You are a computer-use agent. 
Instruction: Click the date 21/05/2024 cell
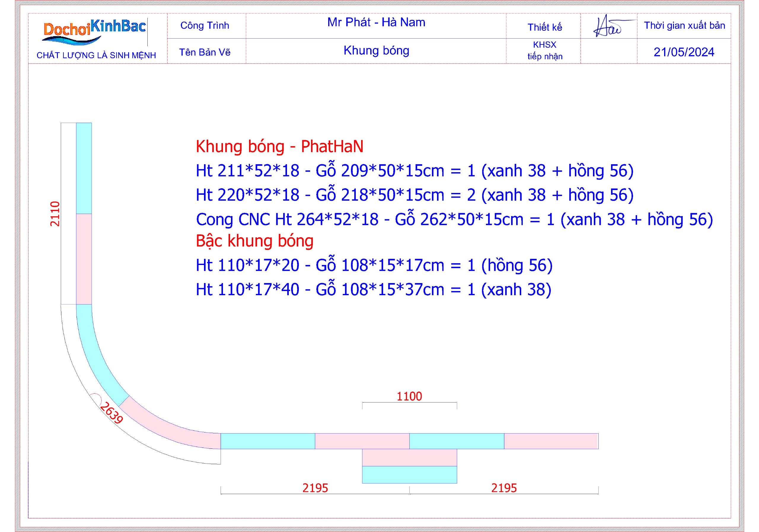click(684, 52)
